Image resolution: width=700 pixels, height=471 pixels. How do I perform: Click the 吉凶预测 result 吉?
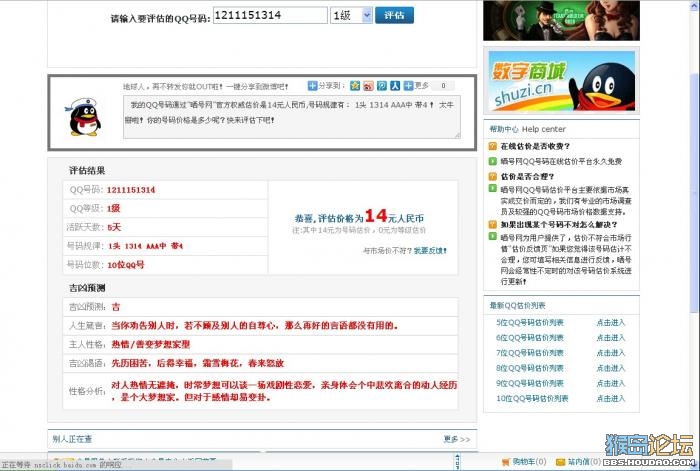tap(116, 307)
